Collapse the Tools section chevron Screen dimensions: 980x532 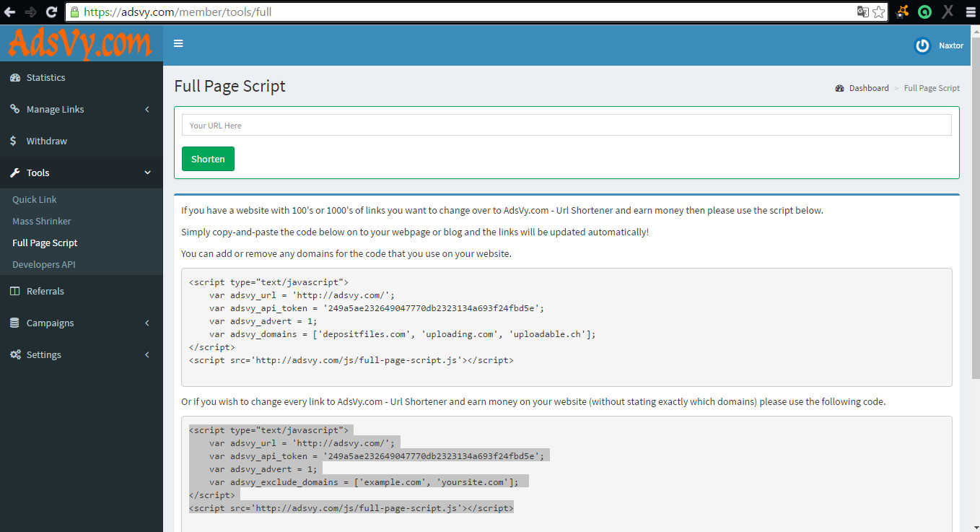pyautogui.click(x=147, y=173)
